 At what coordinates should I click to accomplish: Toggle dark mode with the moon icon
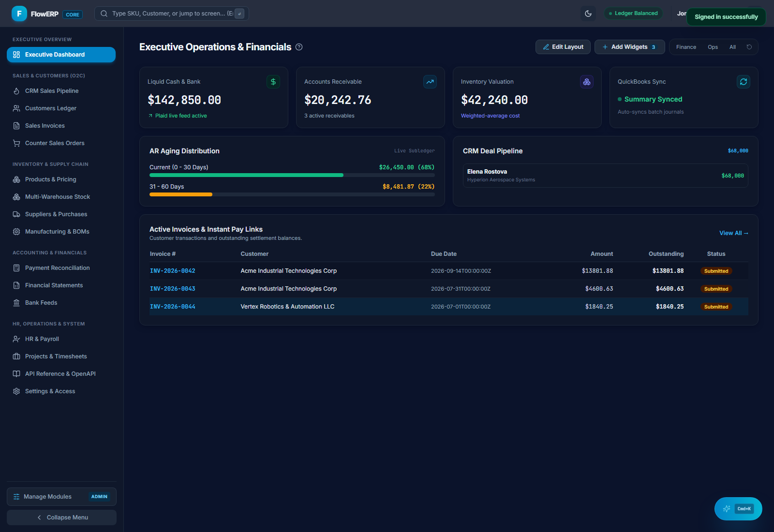pos(588,14)
